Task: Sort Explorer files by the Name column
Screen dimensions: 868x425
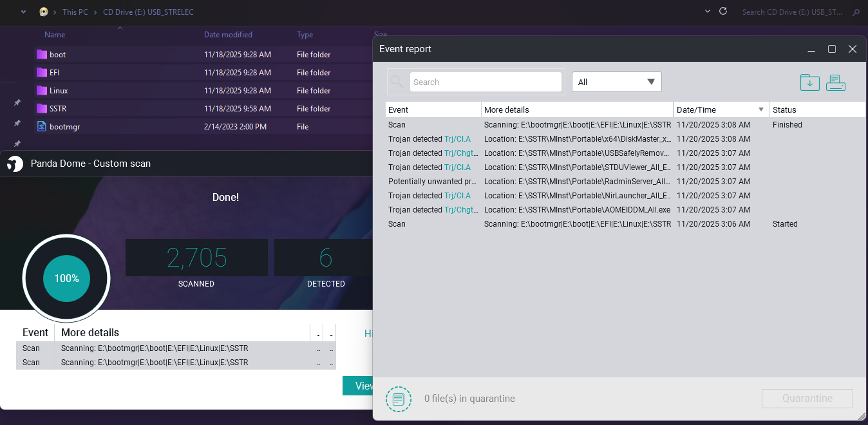Action: coord(55,35)
